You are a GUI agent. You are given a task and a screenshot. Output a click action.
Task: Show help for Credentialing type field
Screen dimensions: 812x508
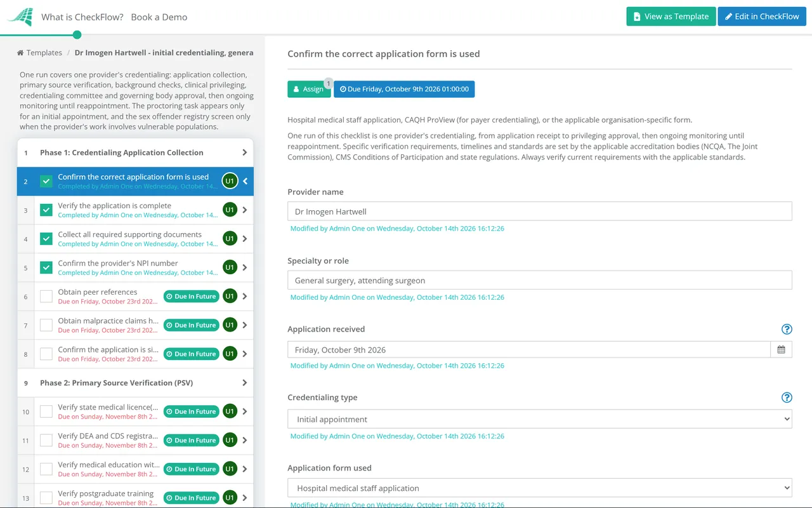(787, 398)
